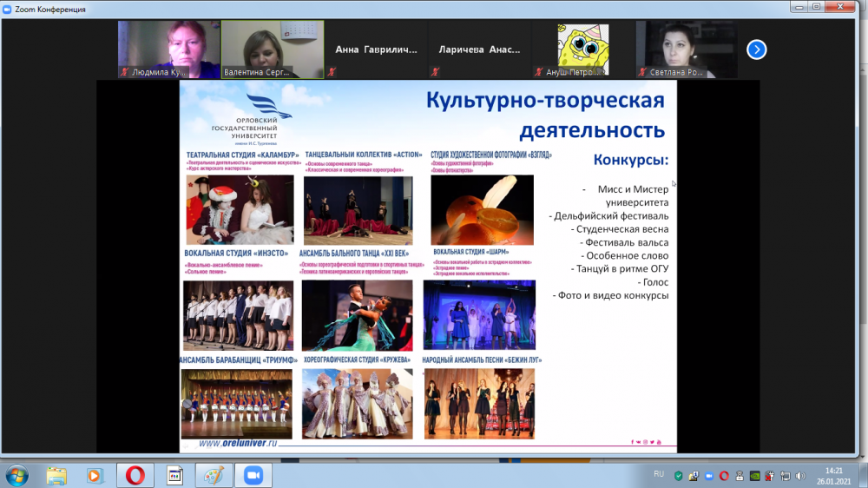Click the clock showing 14:21 in the taskbar
Viewport: 868px width, 488px height.
834,475
